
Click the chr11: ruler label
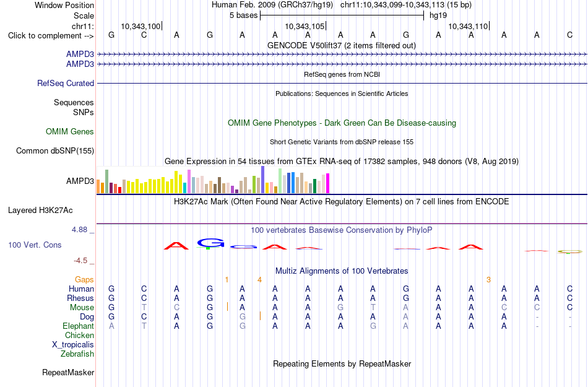tap(83, 26)
